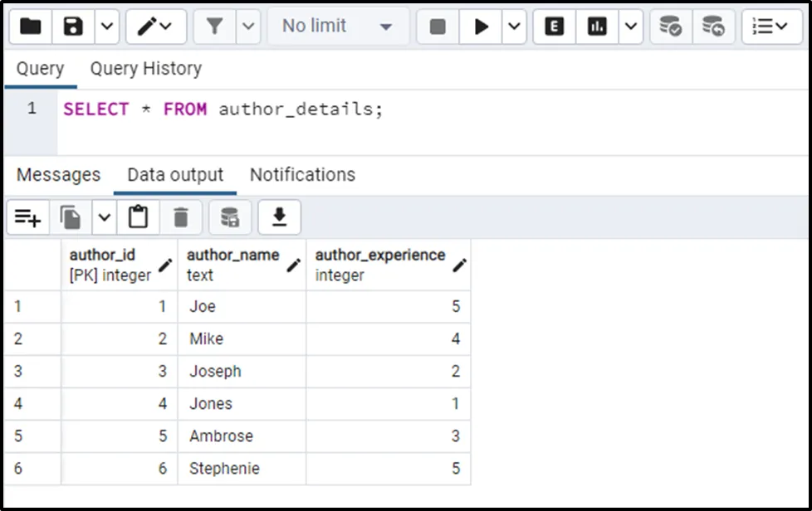Screen dimensions: 812x511
Task: Click the Explain Analyze chart icon
Action: [x=597, y=27]
